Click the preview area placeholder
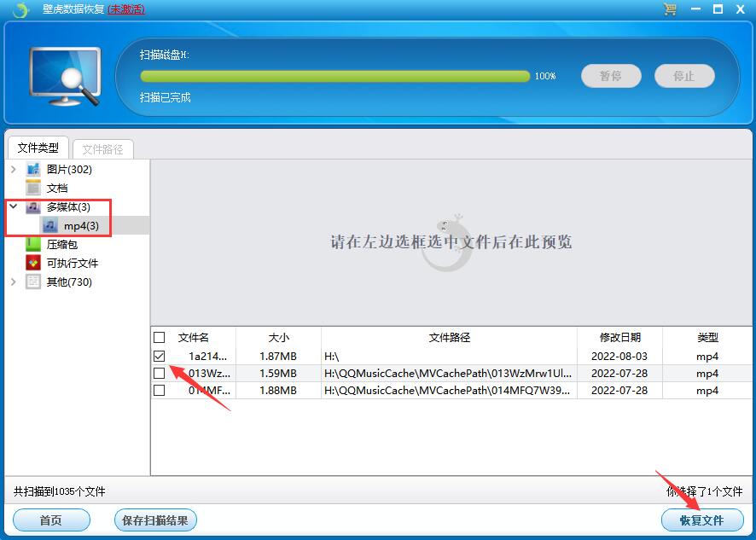 [x=451, y=242]
